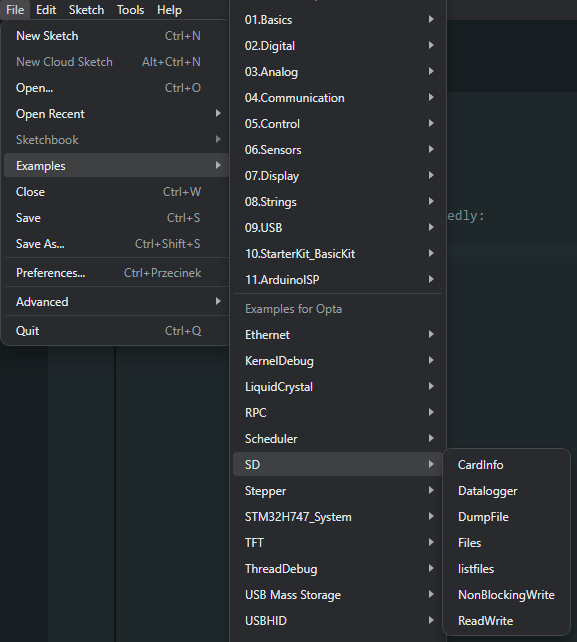The height and width of the screenshot is (642, 577).
Task: Expand STM32H747_System examples
Action: click(x=338, y=517)
